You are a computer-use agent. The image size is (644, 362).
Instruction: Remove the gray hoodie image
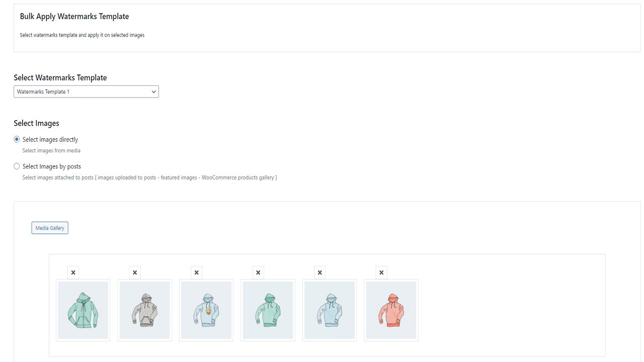(x=135, y=273)
